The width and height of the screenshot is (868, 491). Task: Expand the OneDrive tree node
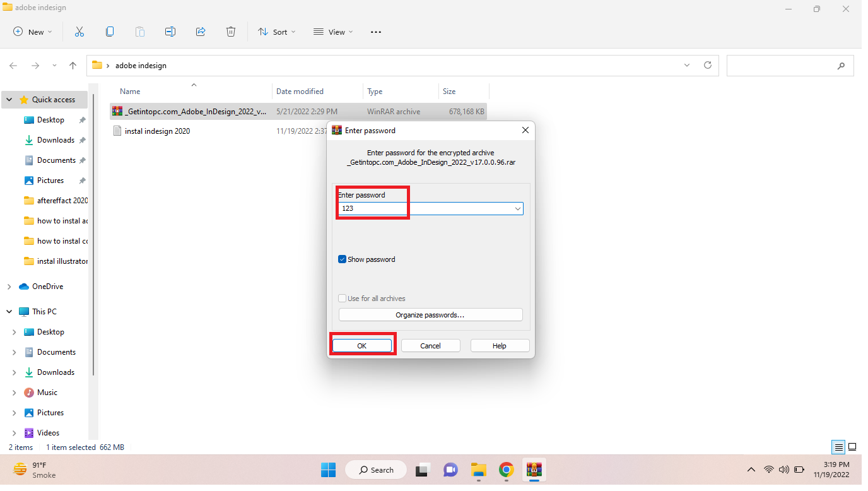[9, 287]
